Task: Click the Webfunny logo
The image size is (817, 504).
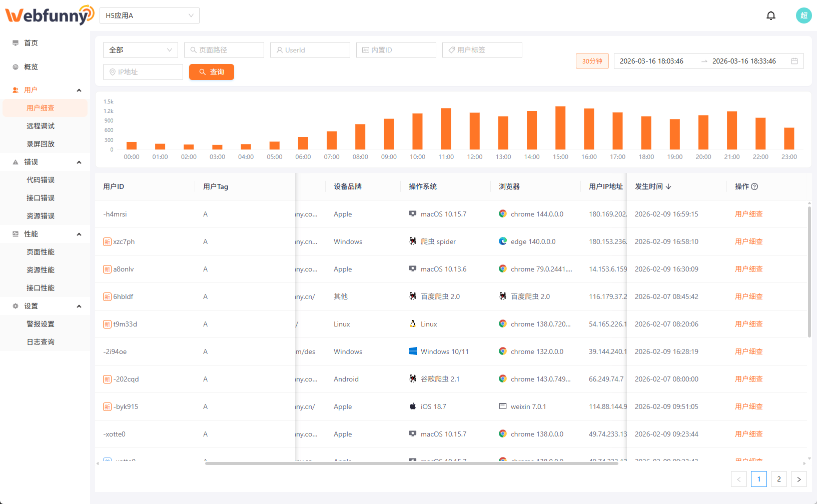Action: click(49, 15)
